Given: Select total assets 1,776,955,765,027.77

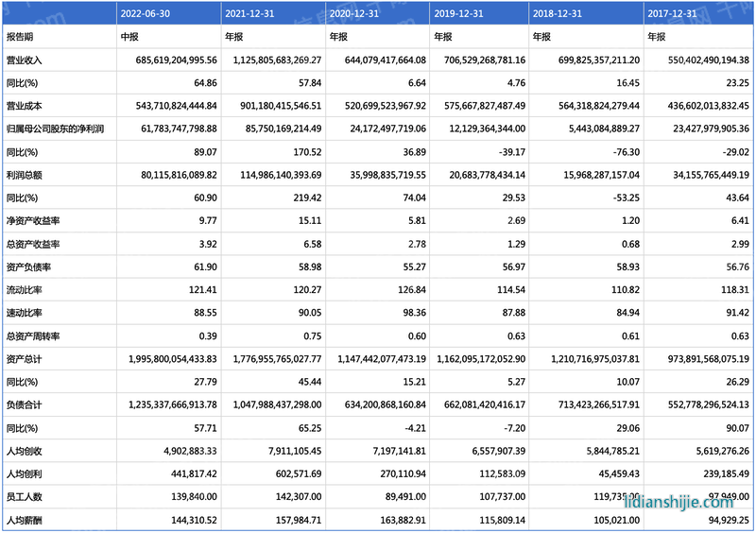Looking at the screenshot, I should 277,359.
